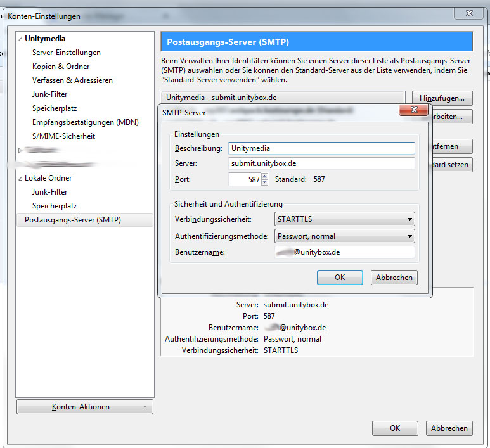Select S/MIME-Sicherheit

pyautogui.click(x=63, y=136)
